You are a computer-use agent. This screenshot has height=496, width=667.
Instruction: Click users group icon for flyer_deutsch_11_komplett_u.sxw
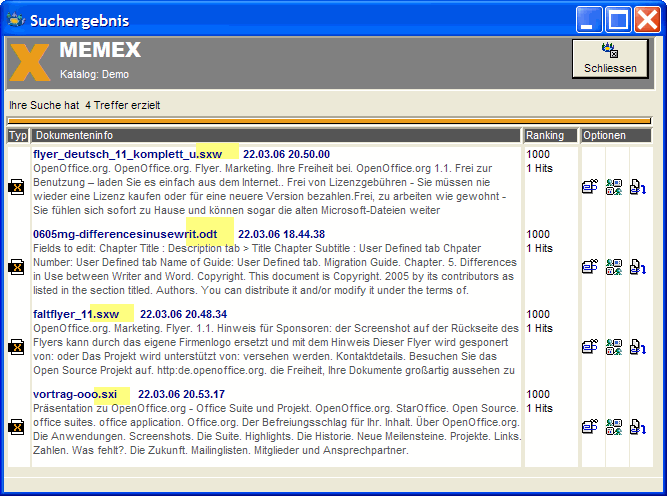[x=614, y=187]
